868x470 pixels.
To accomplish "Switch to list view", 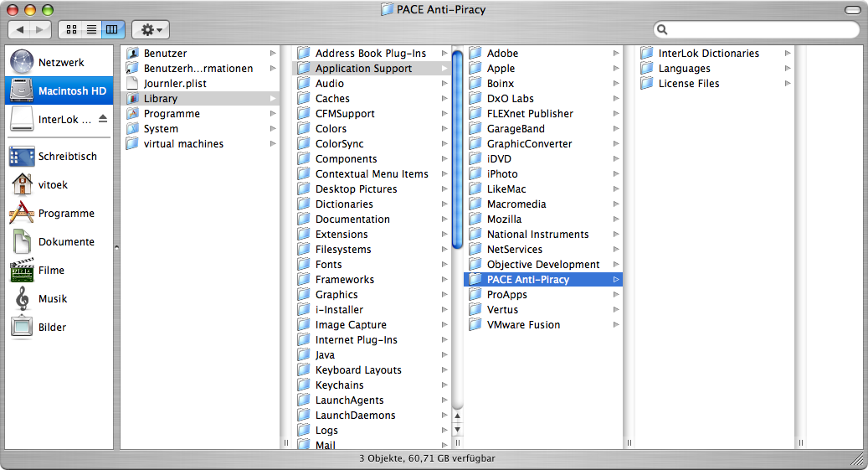I will (91, 29).
